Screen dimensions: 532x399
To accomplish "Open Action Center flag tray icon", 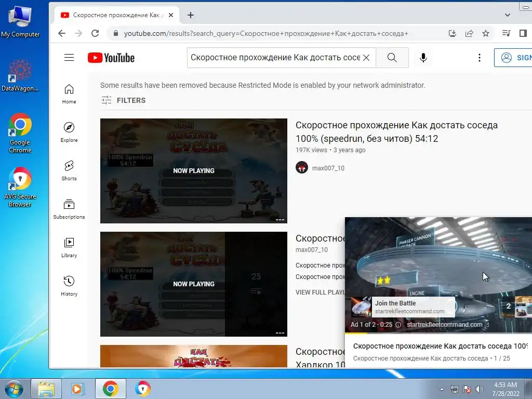I will pos(467,389).
